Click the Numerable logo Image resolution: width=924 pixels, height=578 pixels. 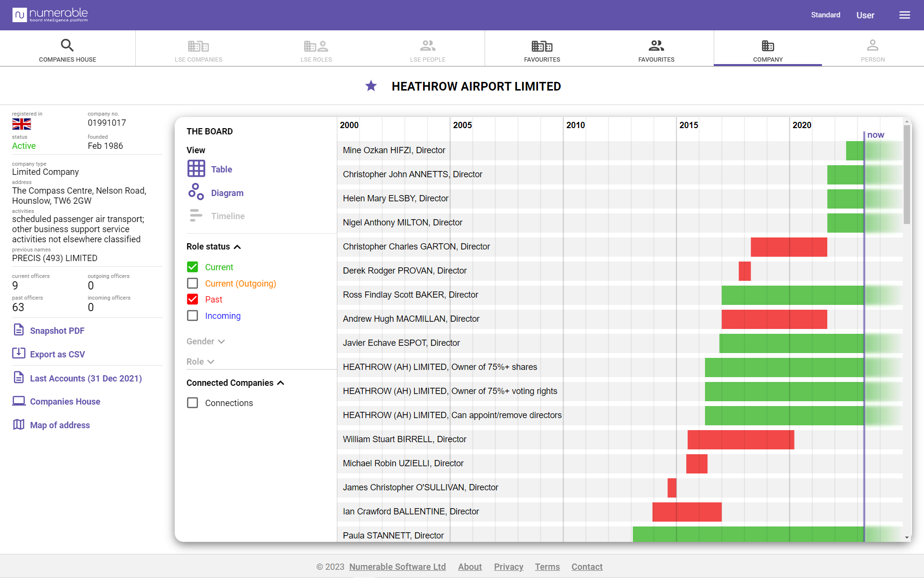pyautogui.click(x=50, y=15)
